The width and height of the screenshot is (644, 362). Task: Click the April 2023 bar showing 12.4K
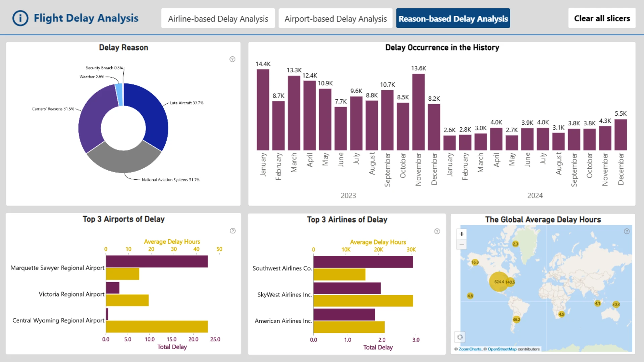(x=310, y=115)
